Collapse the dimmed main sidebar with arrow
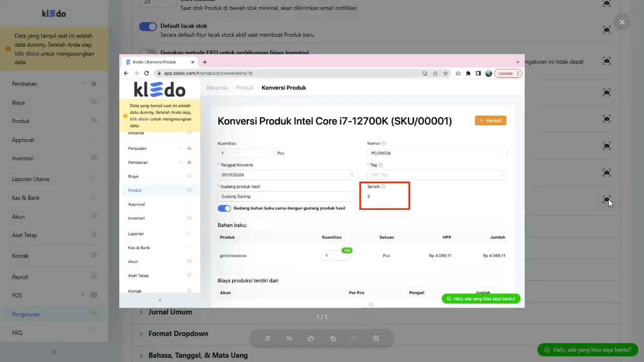644x362 pixels. pos(54,352)
